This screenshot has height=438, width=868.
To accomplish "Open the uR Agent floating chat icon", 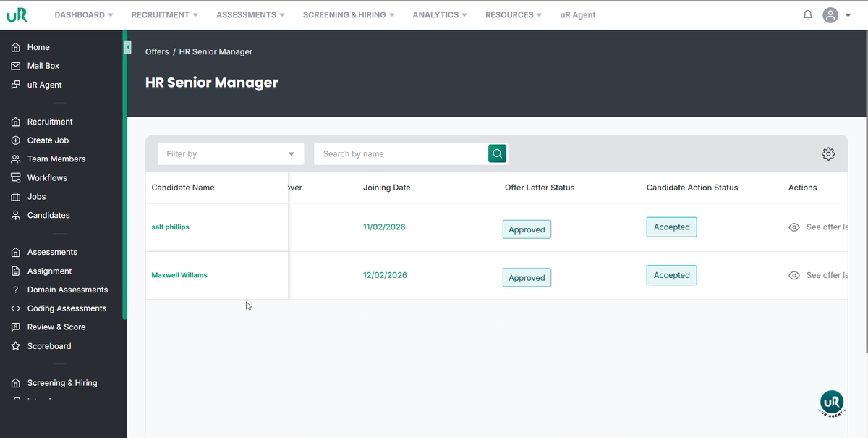I will tap(832, 403).
